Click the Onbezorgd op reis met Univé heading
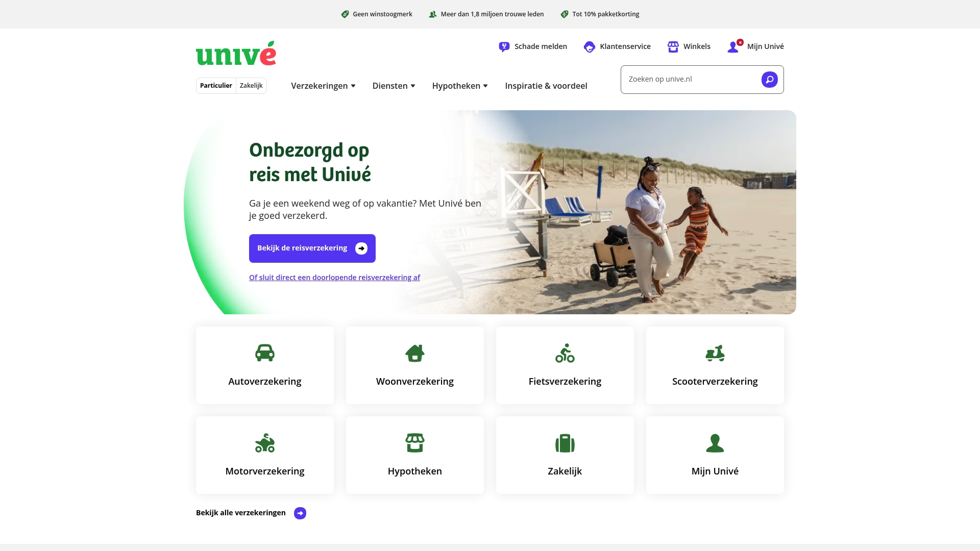Image resolution: width=980 pixels, height=551 pixels. (x=310, y=162)
